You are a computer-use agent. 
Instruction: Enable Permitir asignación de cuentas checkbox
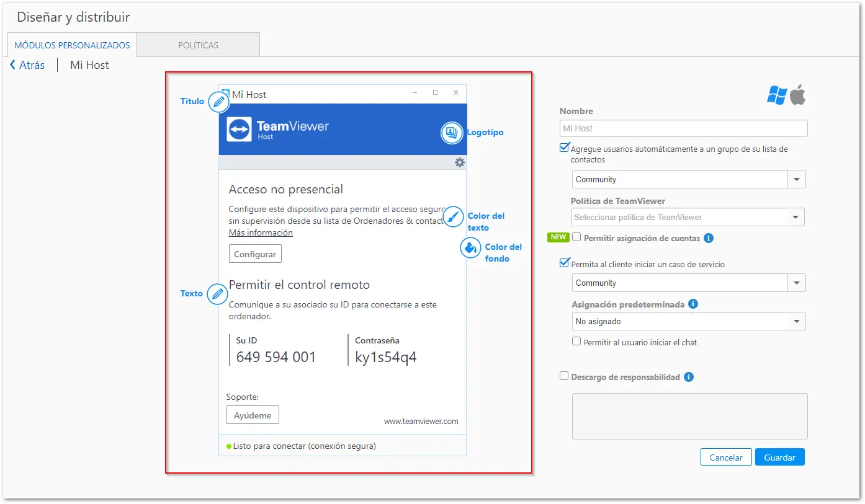pyautogui.click(x=576, y=237)
